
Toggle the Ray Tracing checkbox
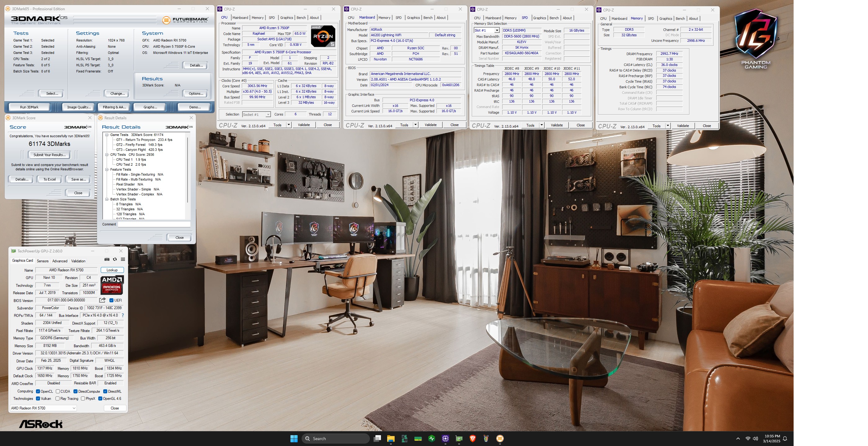[58, 399]
